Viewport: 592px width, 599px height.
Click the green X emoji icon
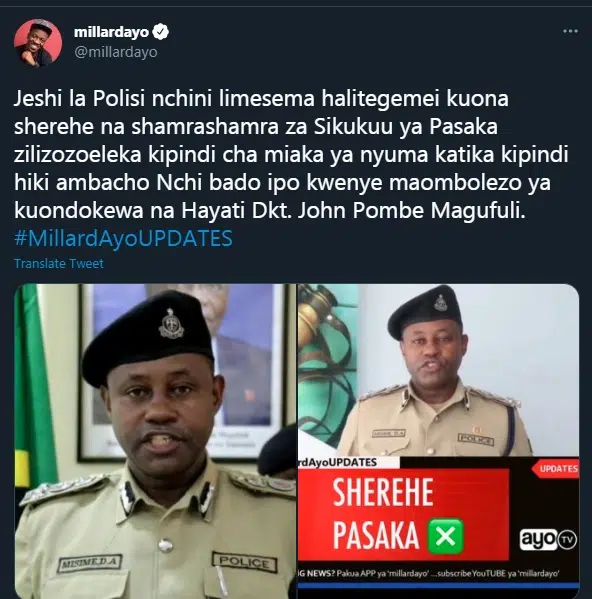tap(446, 536)
